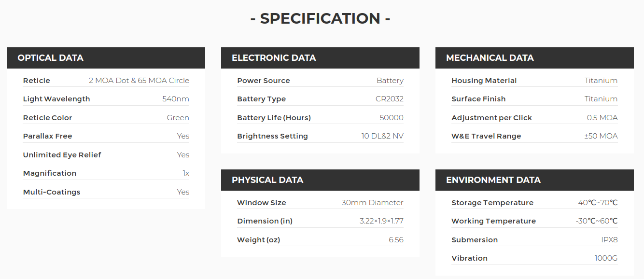The height and width of the screenshot is (279, 644).
Task: Click the 30mm Diameter window size value
Action: (x=373, y=203)
